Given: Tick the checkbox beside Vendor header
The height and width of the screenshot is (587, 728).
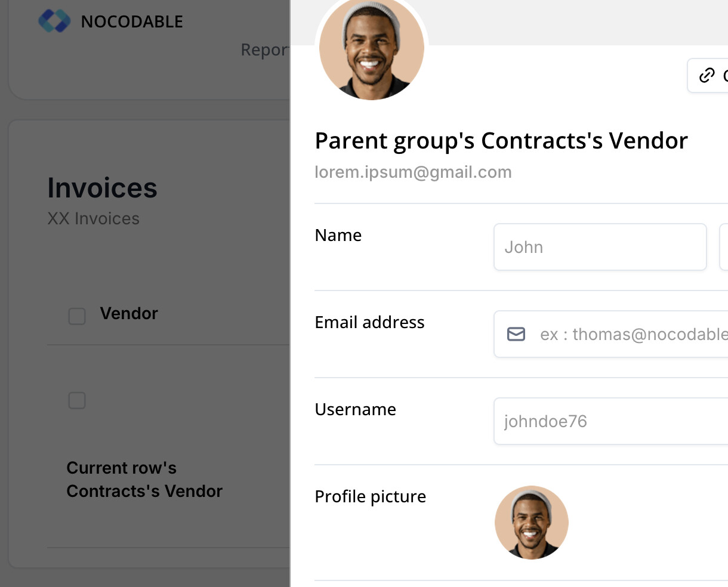Looking at the screenshot, I should click(77, 316).
